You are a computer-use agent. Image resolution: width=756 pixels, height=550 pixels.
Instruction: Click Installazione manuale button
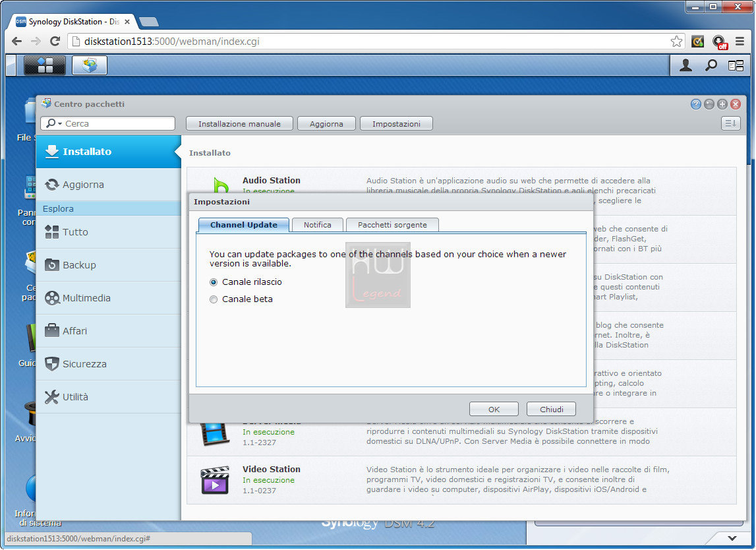[x=239, y=124]
